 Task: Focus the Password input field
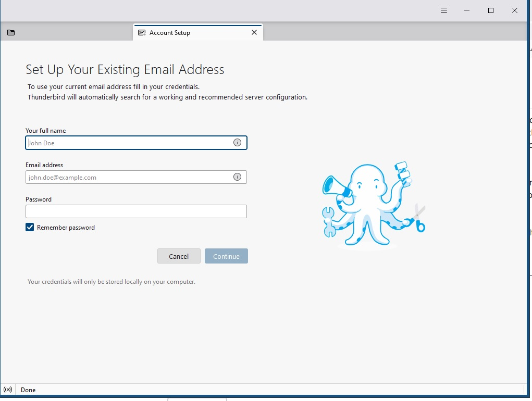[136, 211]
